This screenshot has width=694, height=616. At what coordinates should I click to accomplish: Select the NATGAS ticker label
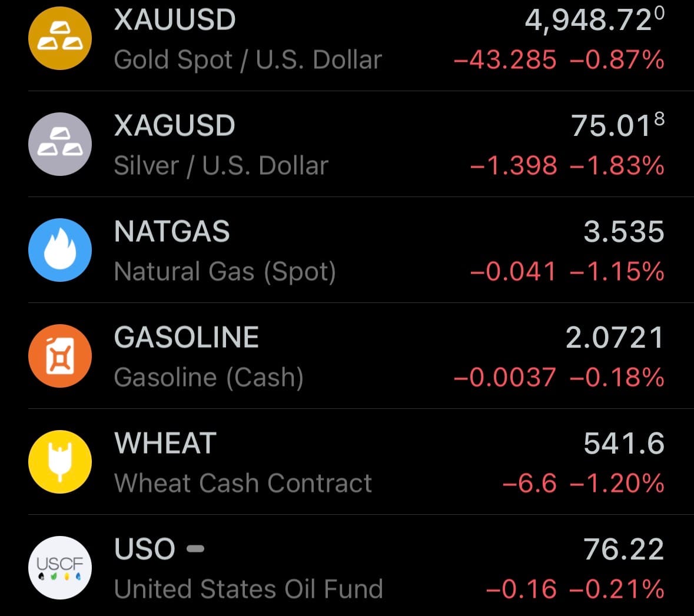[172, 232]
